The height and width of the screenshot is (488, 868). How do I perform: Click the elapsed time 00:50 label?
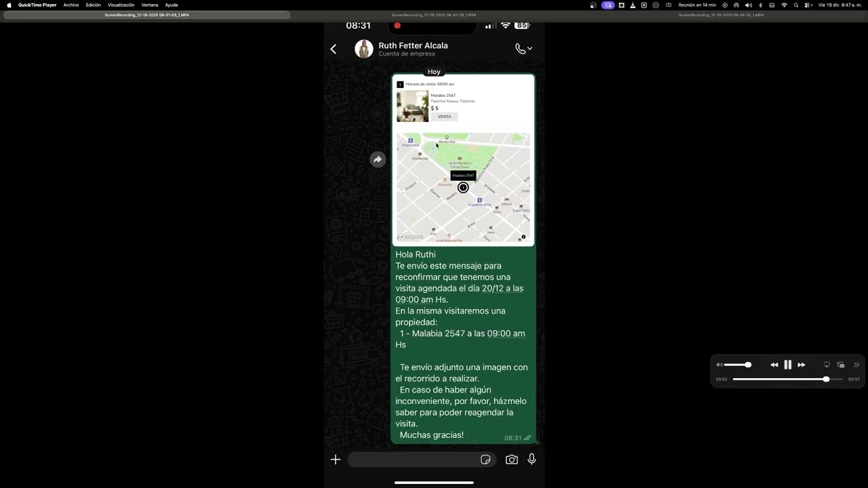click(x=722, y=380)
